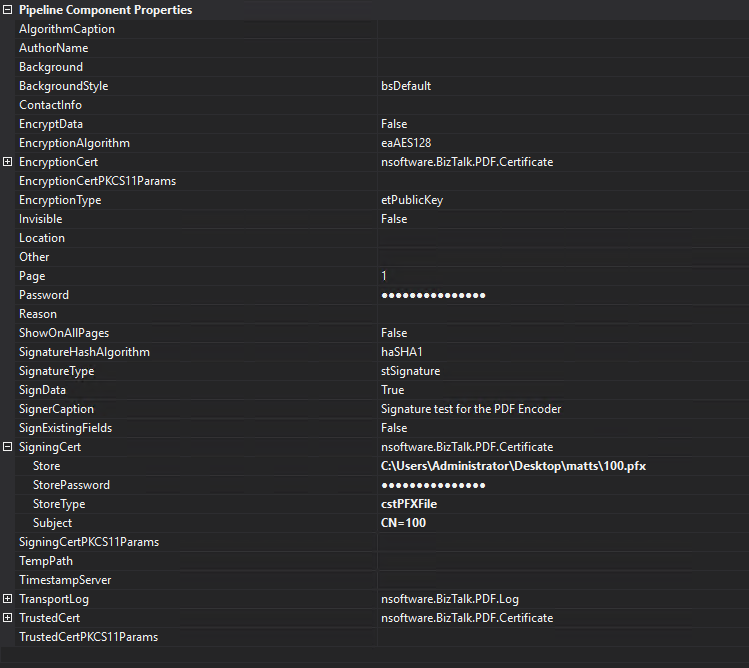Select the StorePassword masked value
Image resolution: width=749 pixels, height=668 pixels.
point(433,485)
